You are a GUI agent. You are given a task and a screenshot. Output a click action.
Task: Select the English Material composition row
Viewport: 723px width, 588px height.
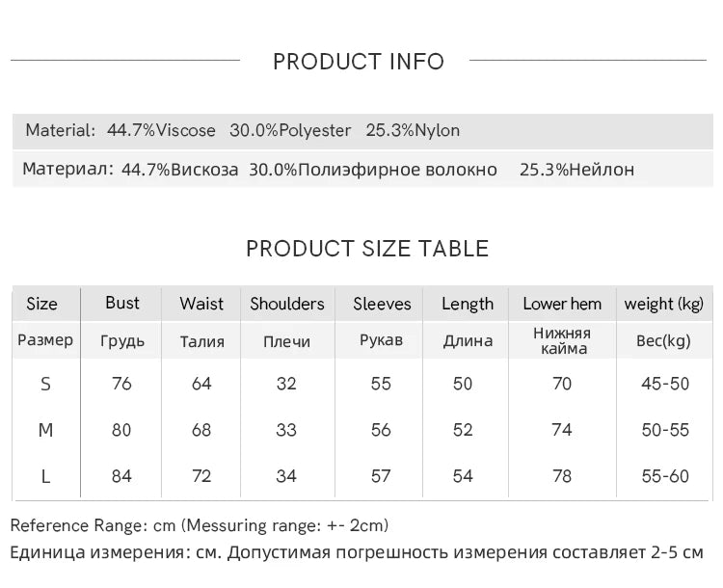click(362, 131)
